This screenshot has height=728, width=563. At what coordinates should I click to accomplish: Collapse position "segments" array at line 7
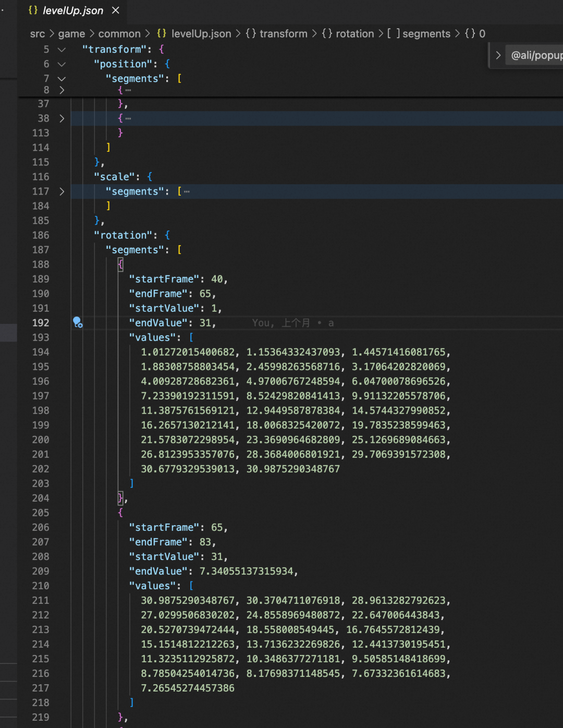click(x=62, y=79)
